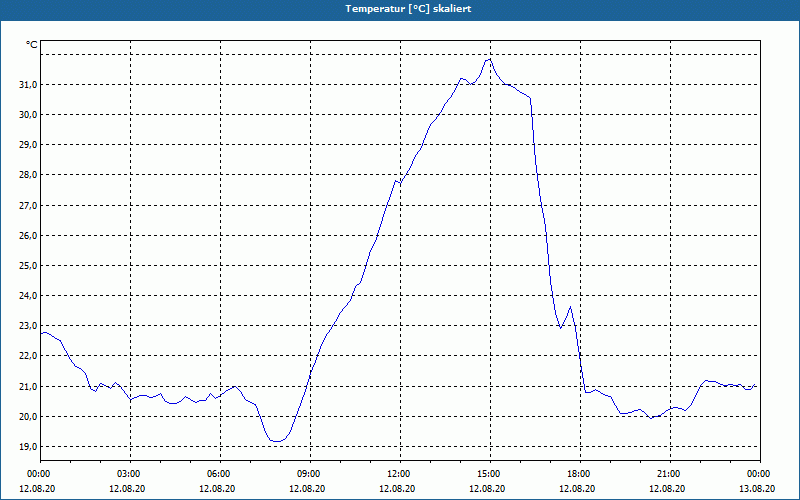
Task: Click the 28,0 y-axis label
Action: pyautogui.click(x=28, y=175)
